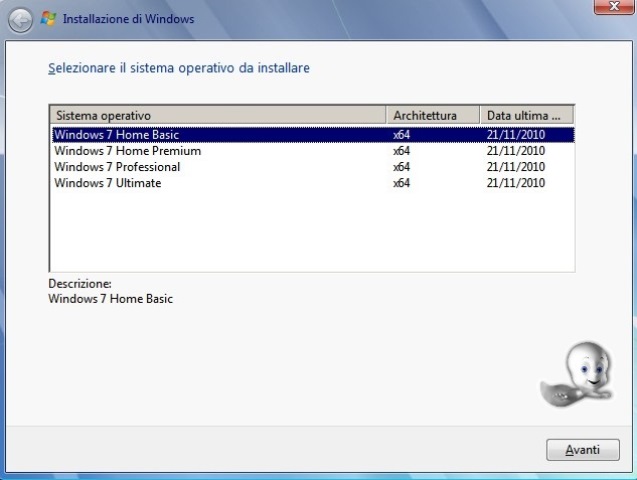Select Windows 7 Home Premium row
The image size is (637, 480).
point(313,151)
